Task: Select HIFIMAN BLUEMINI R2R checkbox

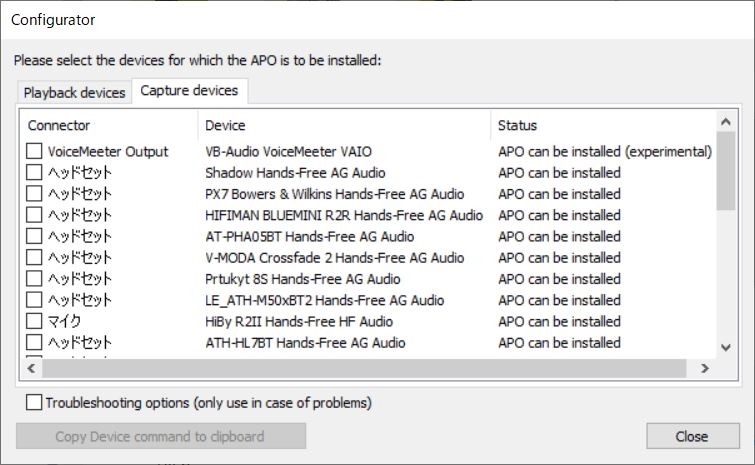Action: [35, 215]
